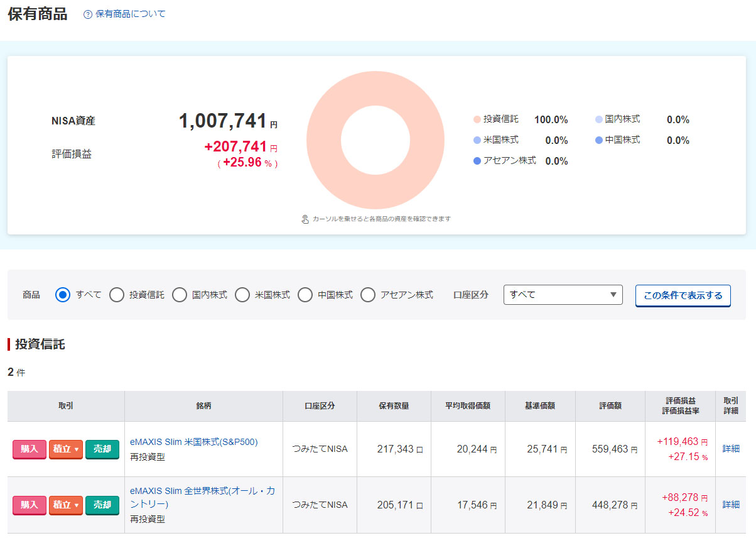Click the 投資信託 legend color dot
Screen dimensions: 756x543
(477, 119)
